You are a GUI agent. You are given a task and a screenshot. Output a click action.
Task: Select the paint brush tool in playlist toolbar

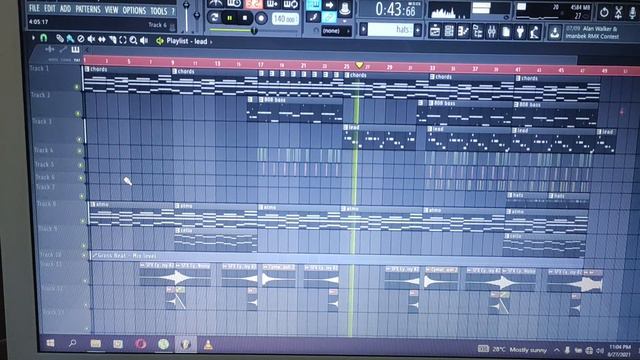pyautogui.click(x=70, y=39)
